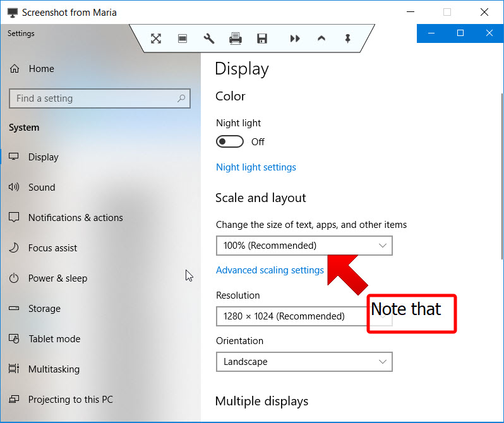
Task: Click the fast-forward double arrow icon
Action: pos(295,39)
